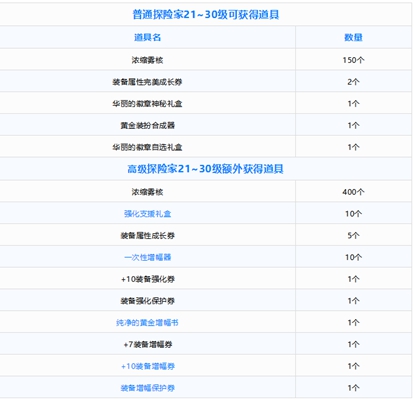Select the +10装备强化券 cell

[147, 279]
